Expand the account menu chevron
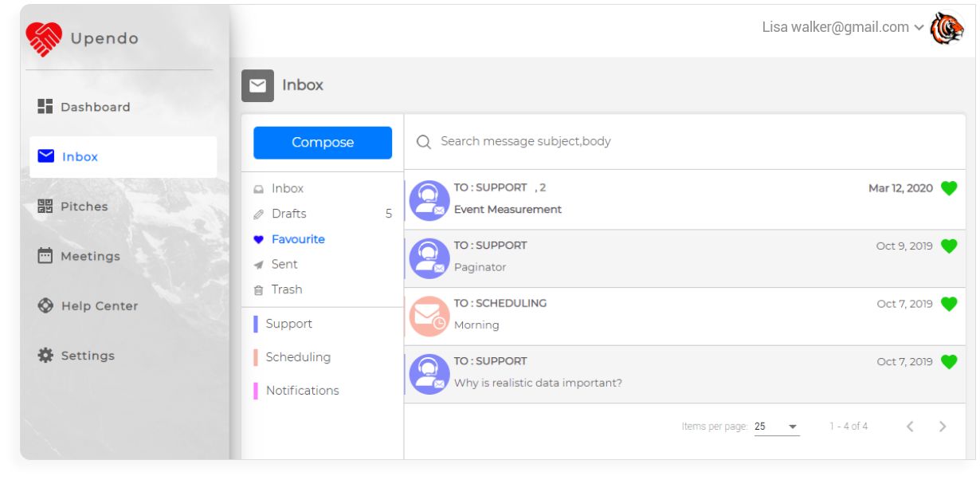The height and width of the screenshot is (480, 980). tap(919, 28)
